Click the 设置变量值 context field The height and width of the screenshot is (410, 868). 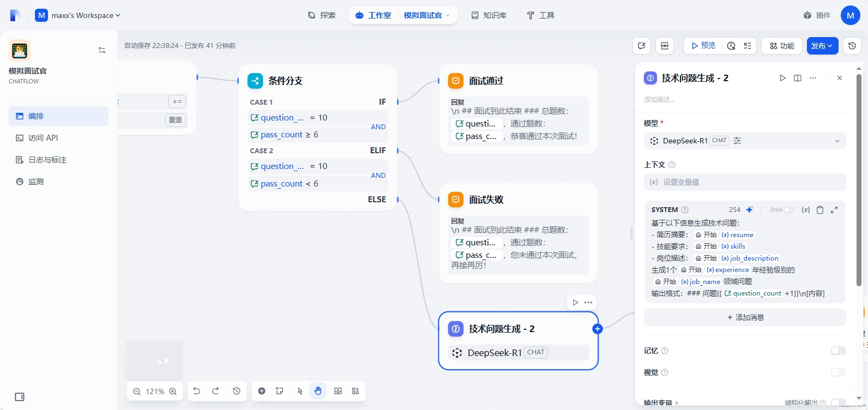pos(745,182)
